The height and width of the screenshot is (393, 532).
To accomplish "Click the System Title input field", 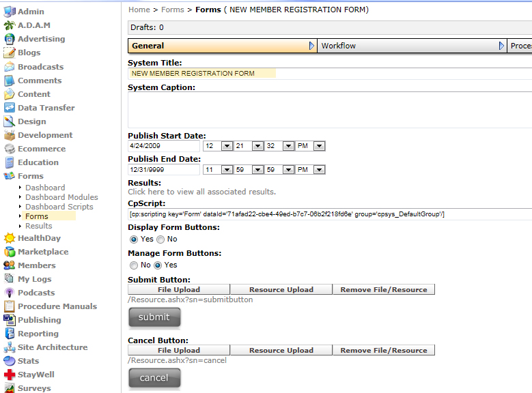I will (201, 74).
